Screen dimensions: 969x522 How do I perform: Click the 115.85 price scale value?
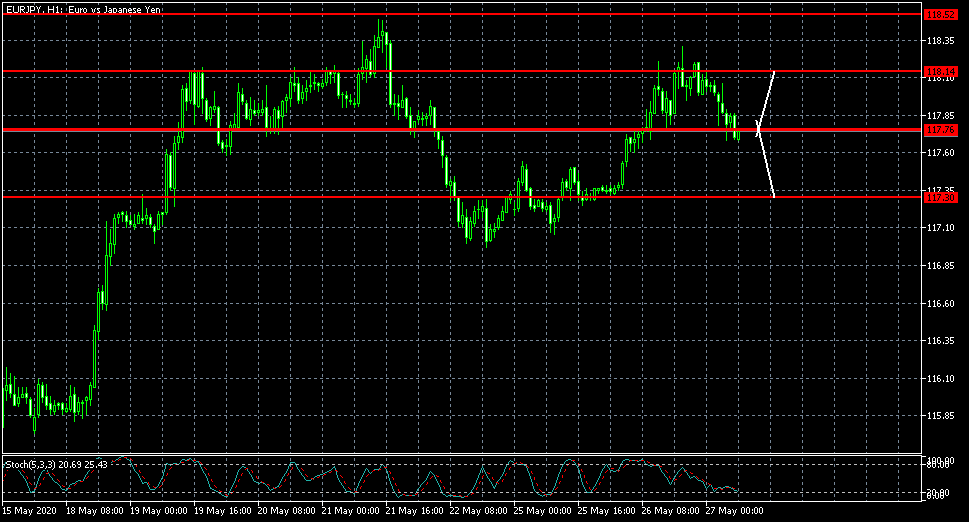pos(941,416)
